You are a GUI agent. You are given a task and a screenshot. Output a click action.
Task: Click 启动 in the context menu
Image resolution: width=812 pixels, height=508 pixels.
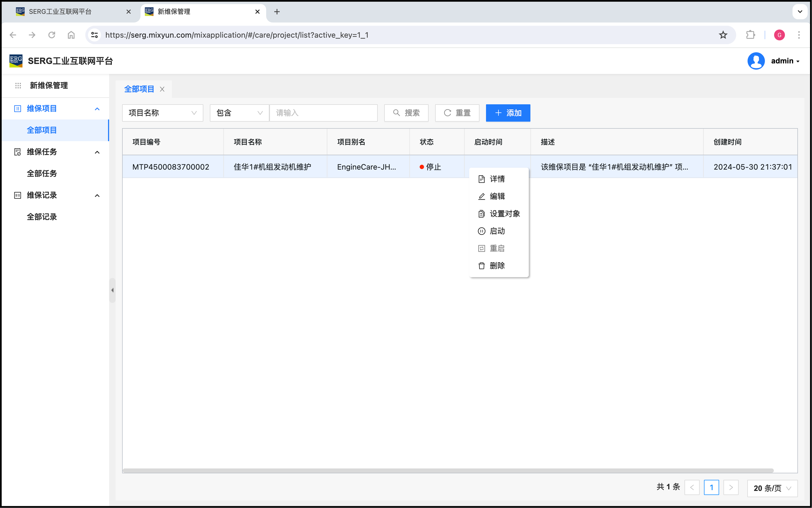point(497,231)
